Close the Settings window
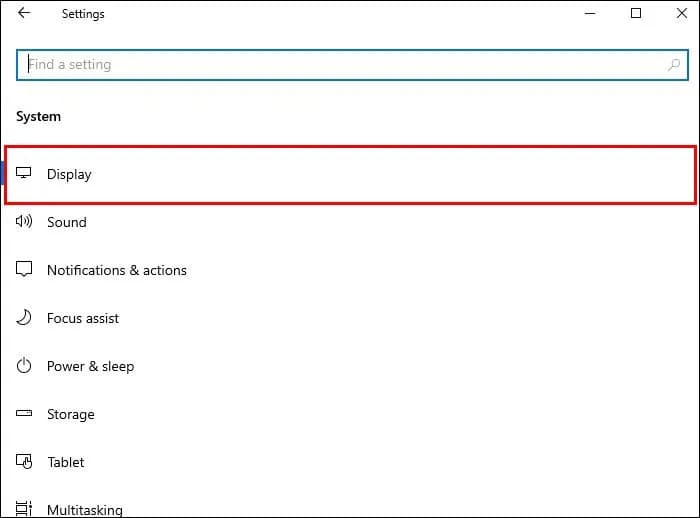700x518 pixels. click(x=681, y=13)
